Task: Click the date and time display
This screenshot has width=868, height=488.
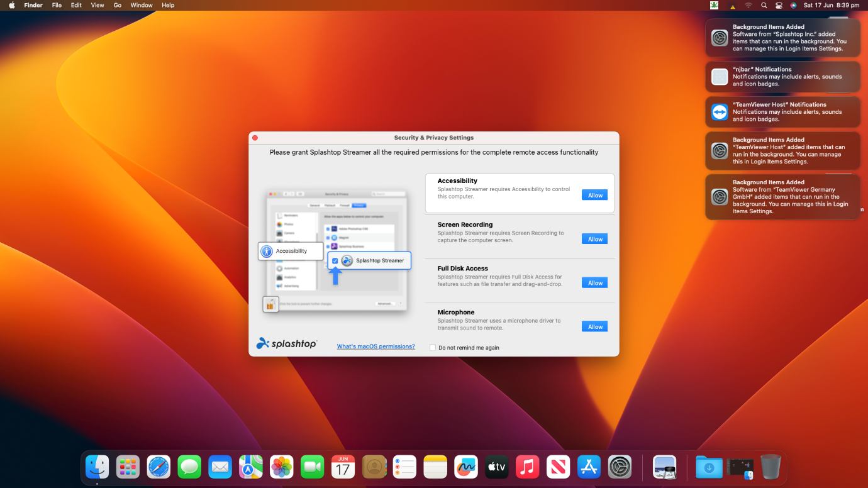Action: [x=831, y=5]
